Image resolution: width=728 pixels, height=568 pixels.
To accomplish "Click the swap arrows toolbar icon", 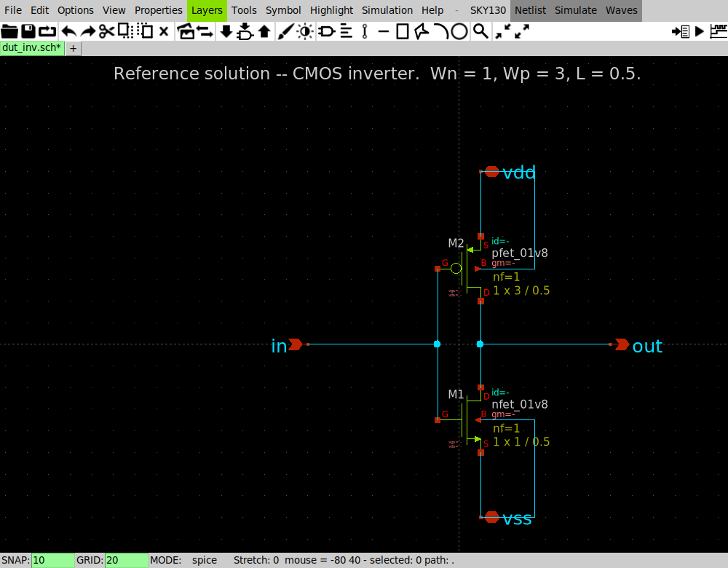I will point(205,31).
